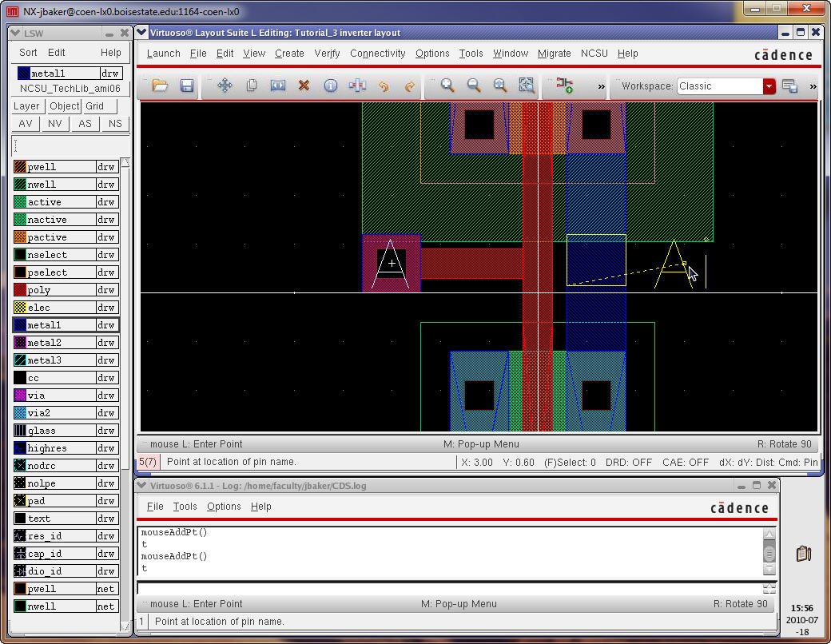Expand the overflow chevron left of Workspace

coord(601,86)
